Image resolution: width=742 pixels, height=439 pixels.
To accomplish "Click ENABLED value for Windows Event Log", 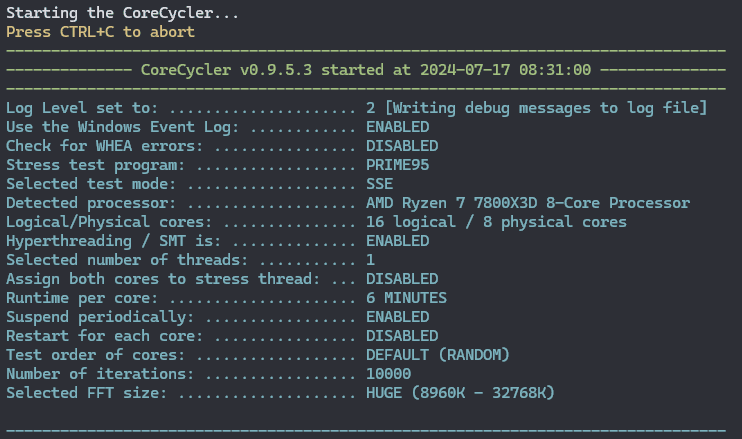I will click(398, 127).
